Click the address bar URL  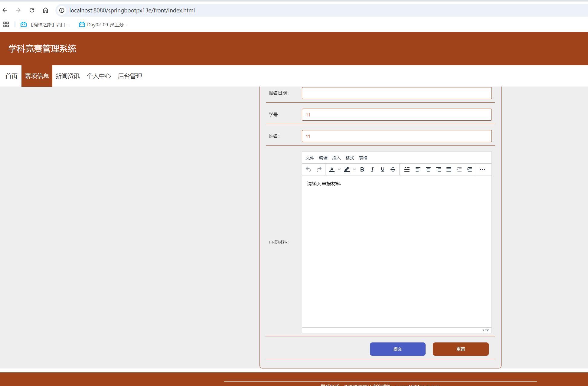(132, 10)
